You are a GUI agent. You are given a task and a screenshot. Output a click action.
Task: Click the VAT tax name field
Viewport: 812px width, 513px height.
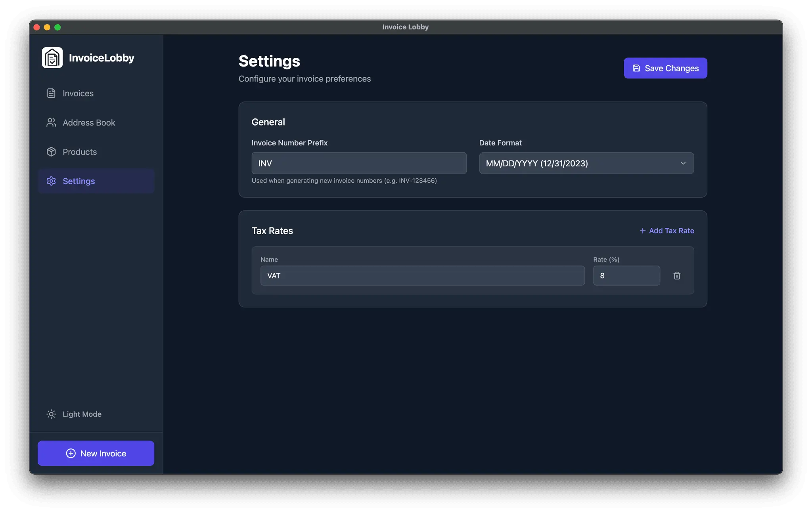[422, 276]
